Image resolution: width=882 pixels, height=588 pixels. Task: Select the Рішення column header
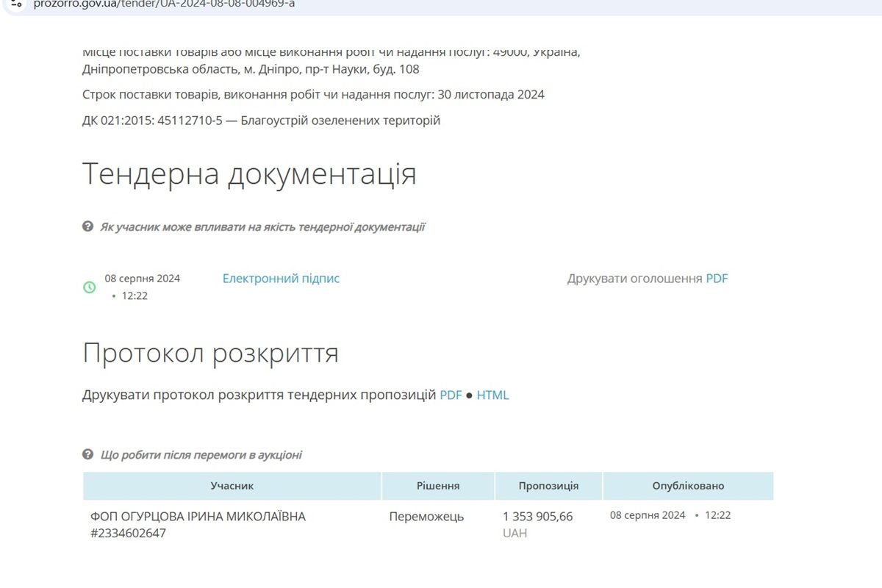tap(439, 486)
